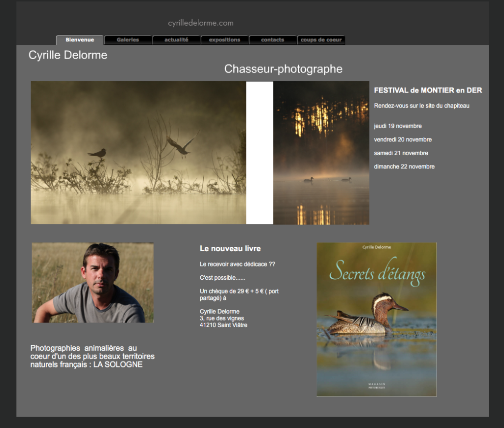Click the Le nouveau livre heading

[230, 249]
